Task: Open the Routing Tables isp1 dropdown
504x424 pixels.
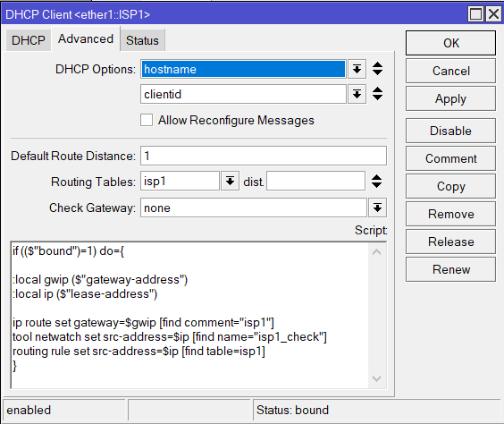Action: [230, 181]
